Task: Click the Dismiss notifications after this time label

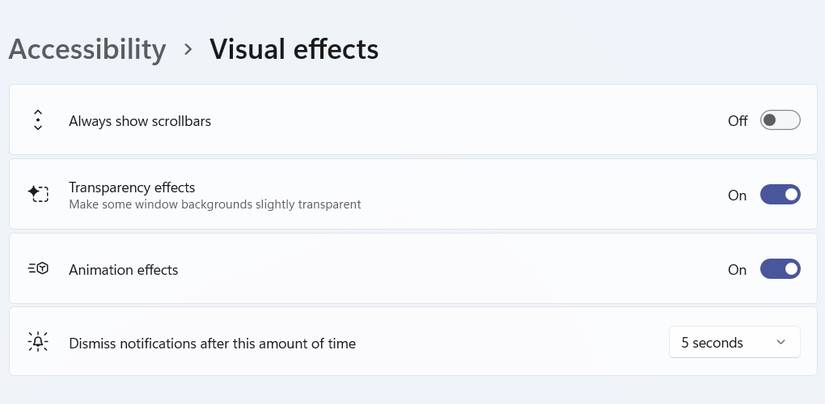Action: [x=212, y=343]
